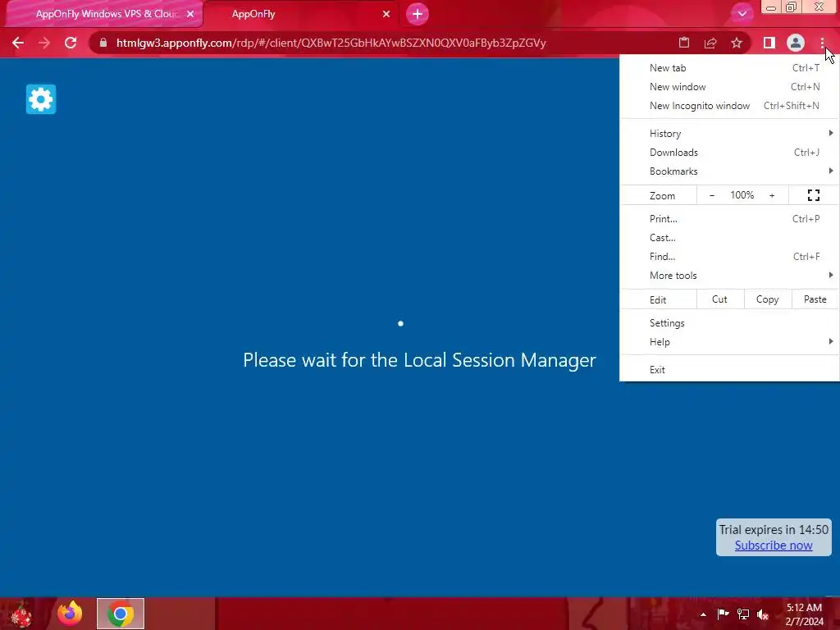
Task: Open the Action Center flag icon
Action: click(723, 614)
